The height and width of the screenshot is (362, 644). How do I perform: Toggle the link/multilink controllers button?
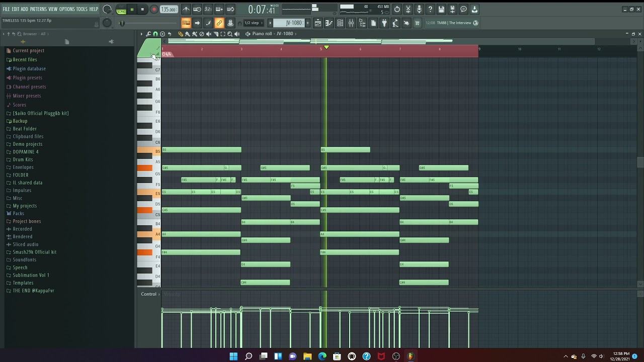pos(219,23)
